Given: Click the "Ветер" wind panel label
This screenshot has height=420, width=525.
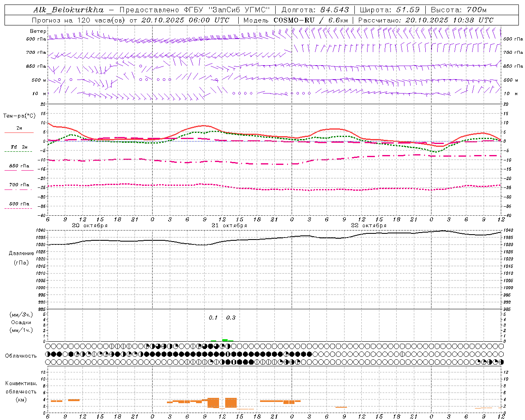Looking at the screenshot, I should click(x=38, y=31).
